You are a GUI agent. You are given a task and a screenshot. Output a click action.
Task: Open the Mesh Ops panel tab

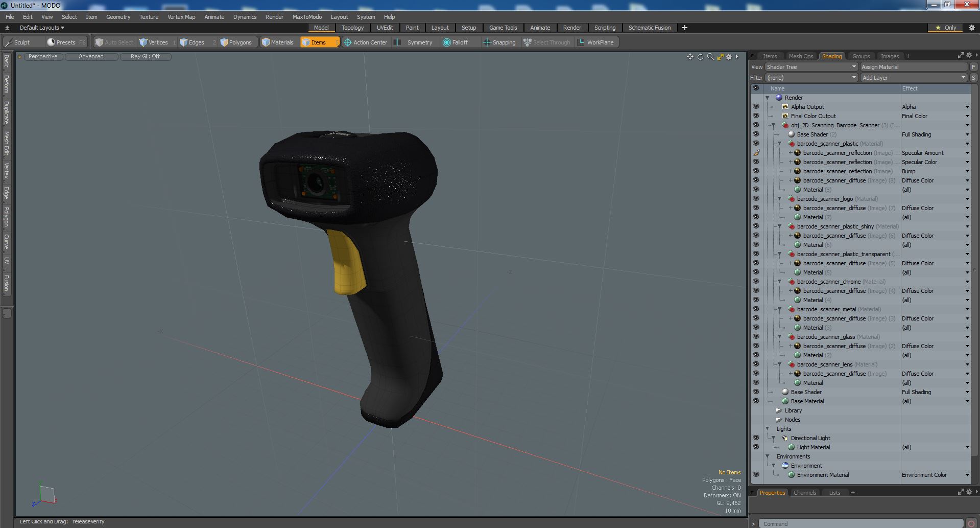click(801, 56)
